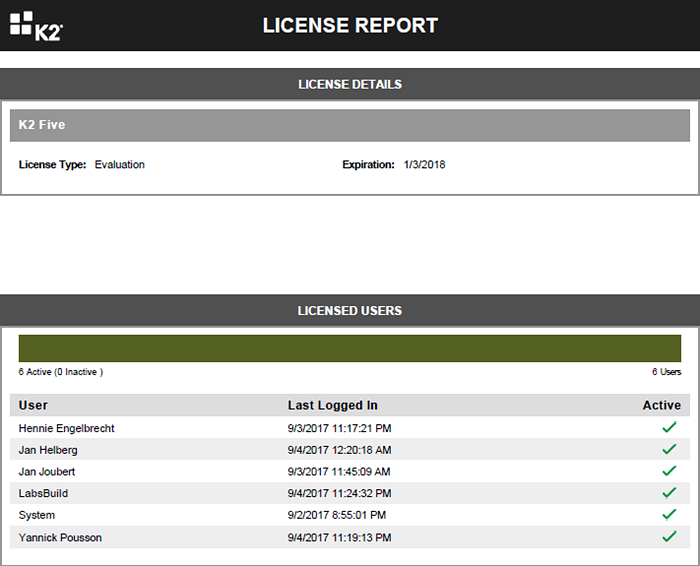Click login time 9/4/2017 11:19:13 PM
The width and height of the screenshot is (700, 566).
tap(339, 537)
